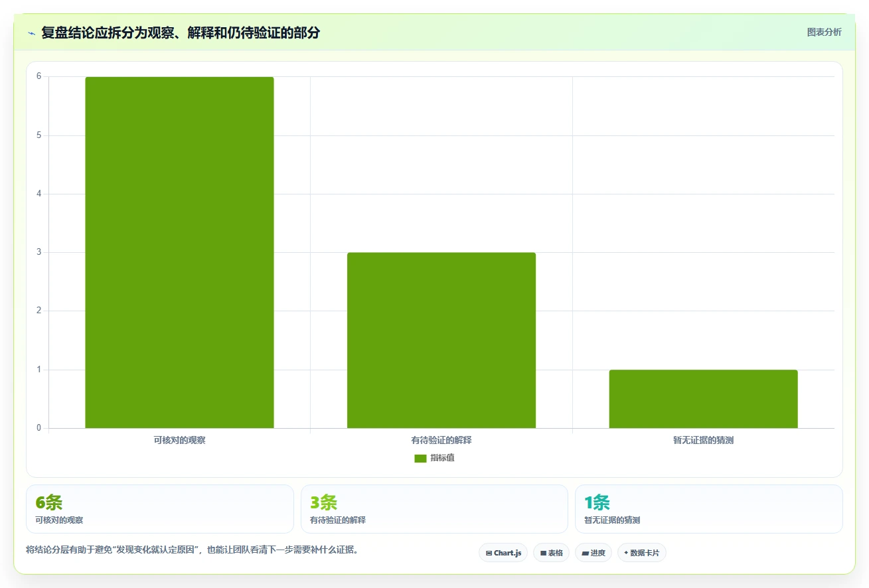
Task: Click the lightning icon beside the title
Action: [31, 33]
